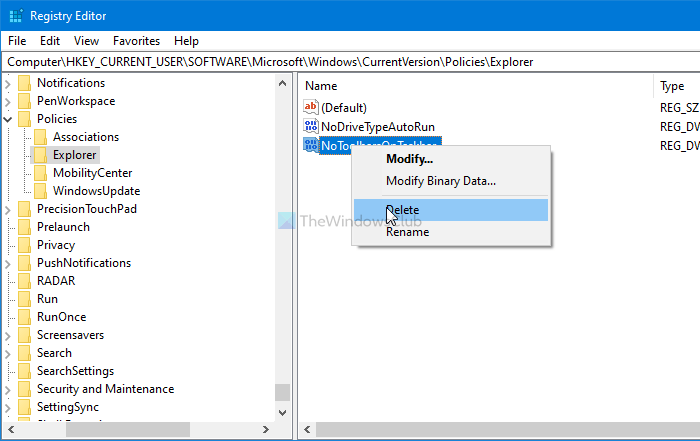The width and height of the screenshot is (700, 441).
Task: Click the MobilityCenter folder icon
Action: click(40, 173)
